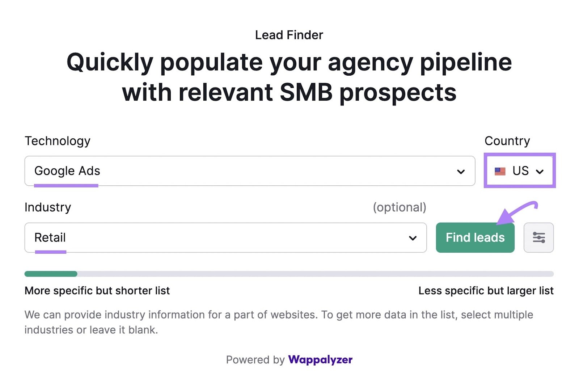Image resolution: width=579 pixels, height=392 pixels.
Task: Click the 'Less specific but larger list' label
Action: pyautogui.click(x=486, y=291)
